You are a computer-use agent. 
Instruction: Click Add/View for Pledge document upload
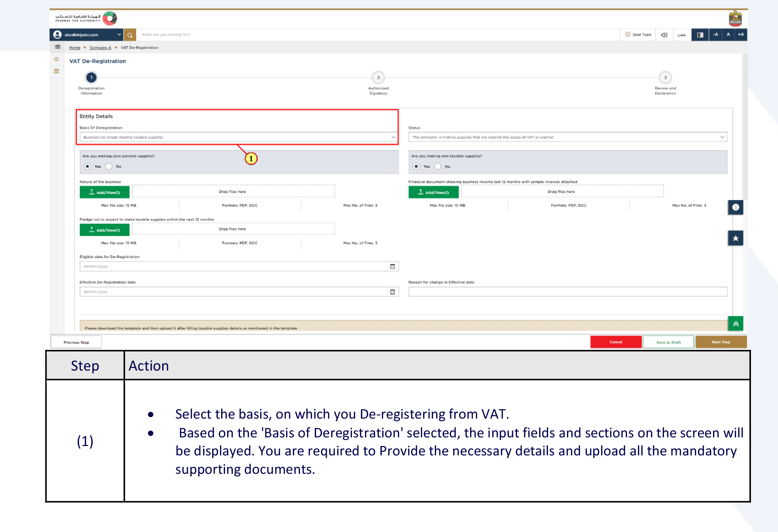[x=104, y=230]
